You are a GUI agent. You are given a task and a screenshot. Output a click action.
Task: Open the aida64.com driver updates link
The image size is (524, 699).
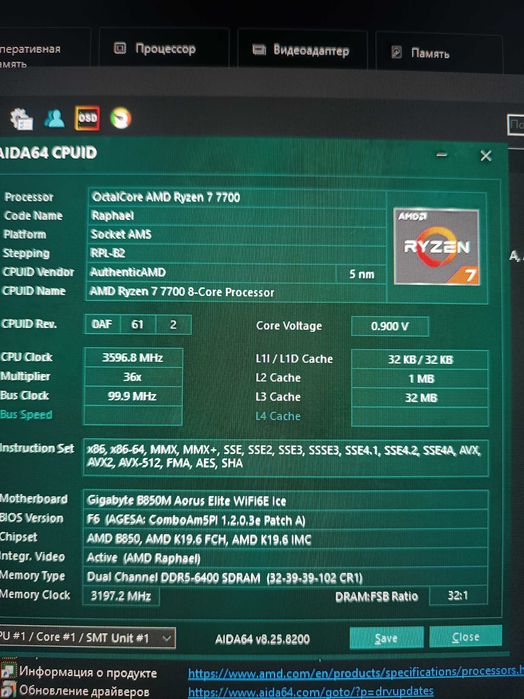click(x=310, y=691)
